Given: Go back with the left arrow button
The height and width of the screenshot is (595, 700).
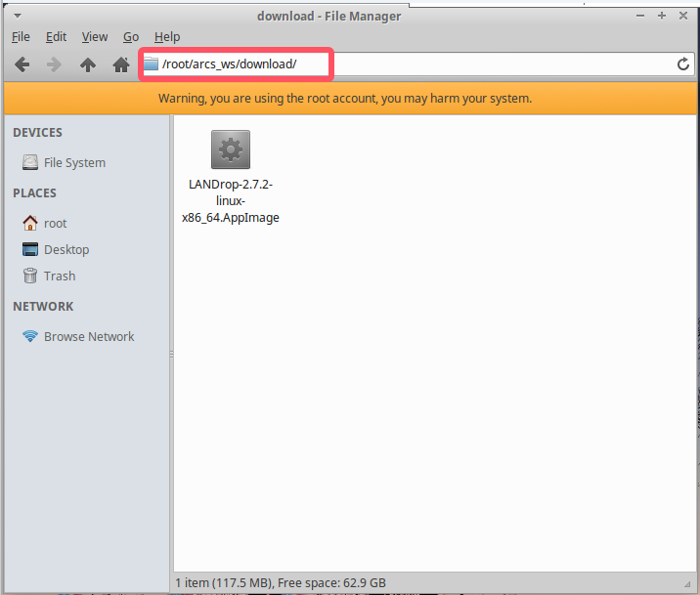Looking at the screenshot, I should 22,64.
